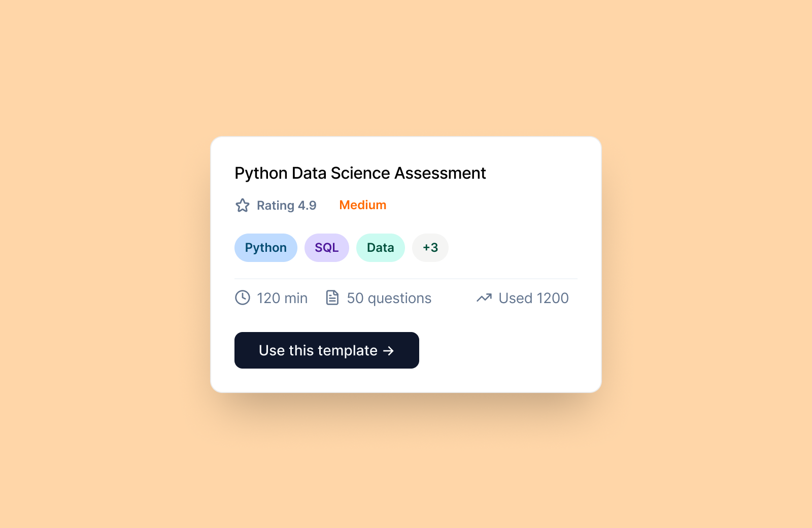The height and width of the screenshot is (528, 812).
Task: Click the 120 min duration text
Action: point(282,298)
